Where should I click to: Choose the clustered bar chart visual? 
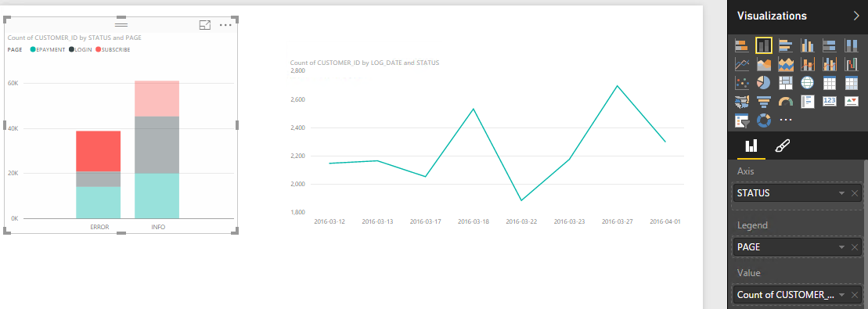point(786,45)
